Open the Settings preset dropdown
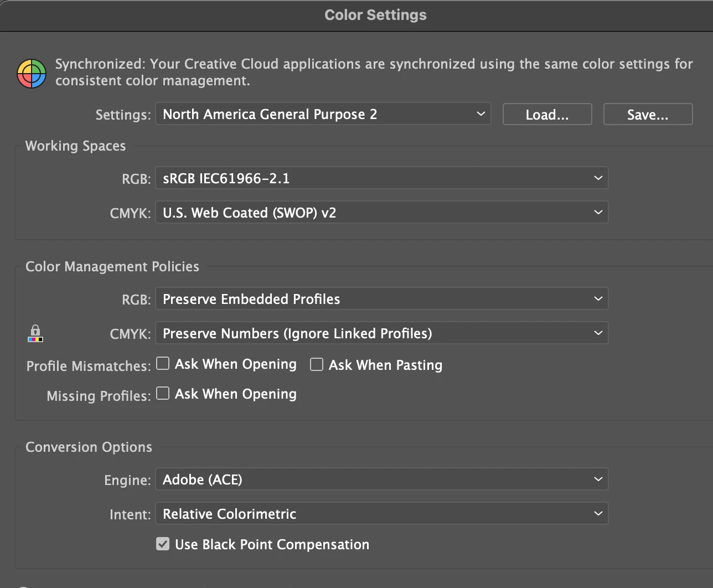This screenshot has height=588, width=713. [x=323, y=114]
